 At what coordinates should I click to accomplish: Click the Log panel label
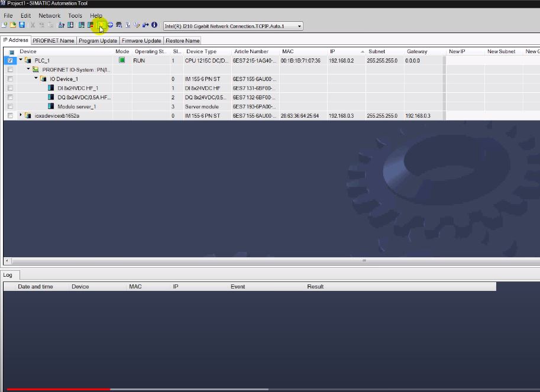click(8, 274)
